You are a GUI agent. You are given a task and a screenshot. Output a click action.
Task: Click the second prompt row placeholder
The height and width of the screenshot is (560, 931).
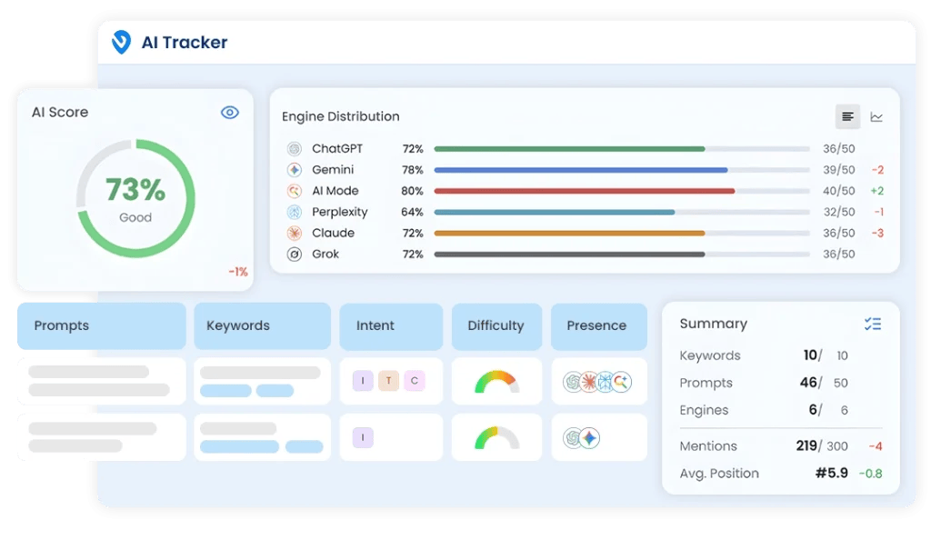point(102,437)
